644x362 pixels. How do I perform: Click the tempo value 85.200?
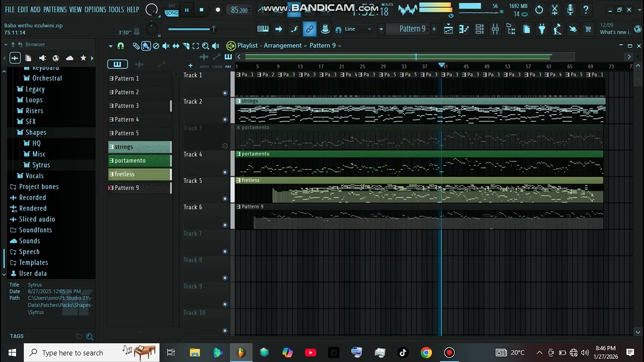point(239,10)
